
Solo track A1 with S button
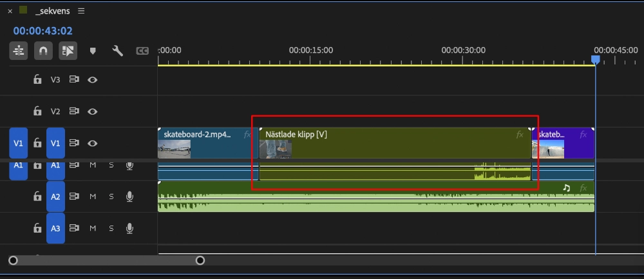pos(111,165)
